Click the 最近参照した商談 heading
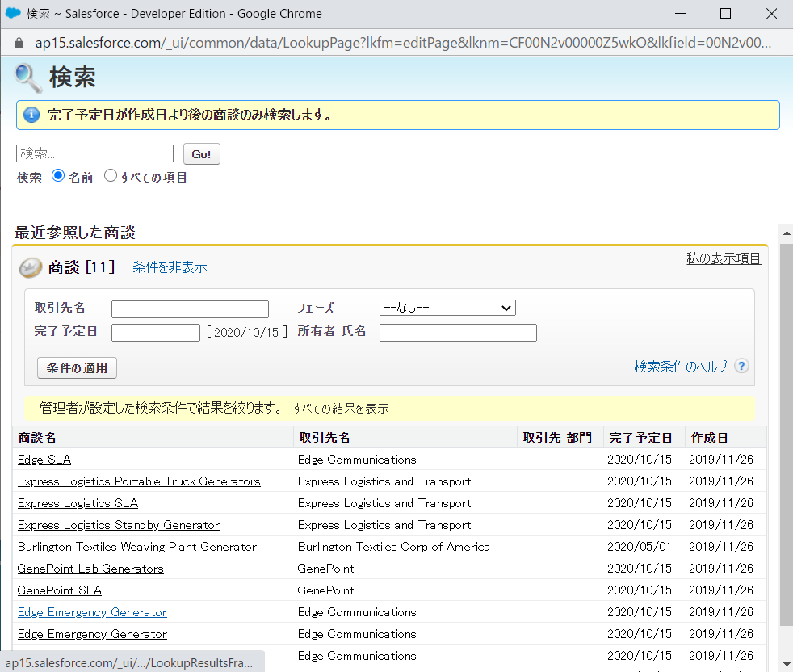This screenshot has width=793, height=672. [x=75, y=233]
